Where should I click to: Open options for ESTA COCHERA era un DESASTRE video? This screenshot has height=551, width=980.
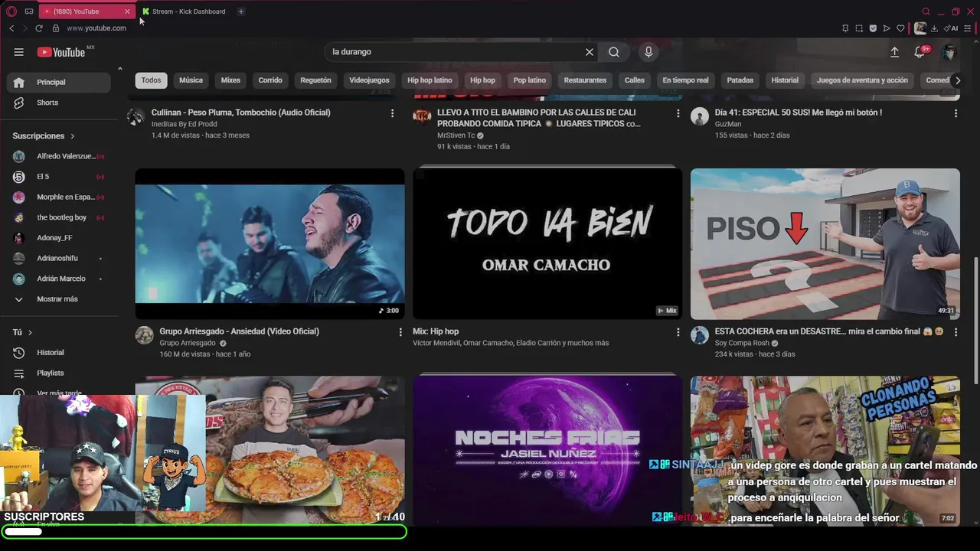[x=955, y=332]
